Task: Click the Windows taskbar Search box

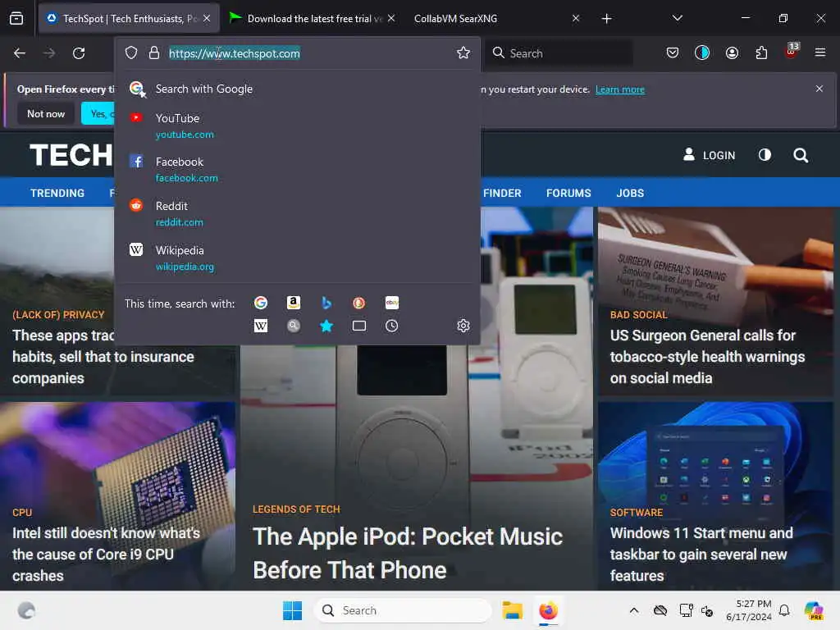Action: 403,610
